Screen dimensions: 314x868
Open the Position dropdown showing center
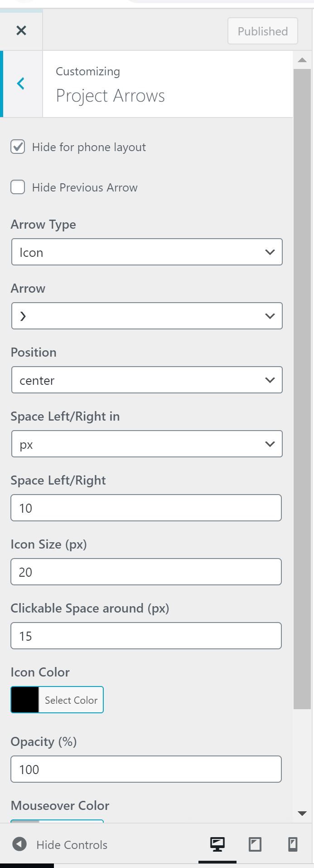pos(147,380)
